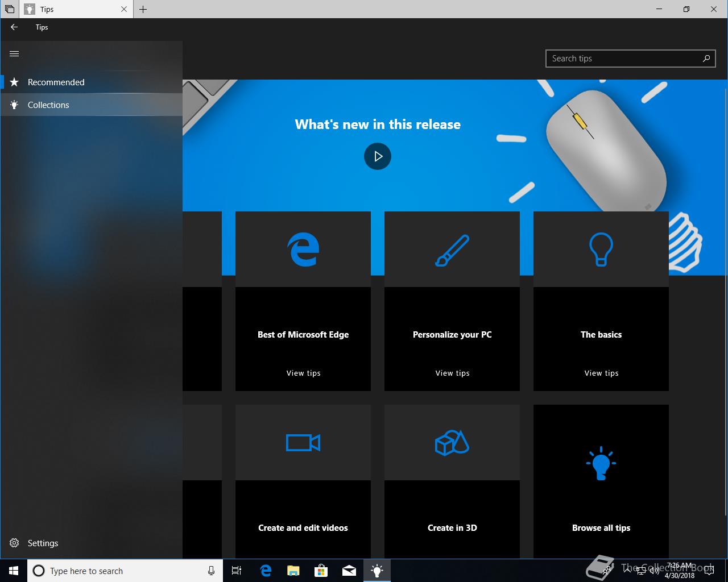Click the video camera icon tile
Screen dimensions: 728x582
pyautogui.click(x=303, y=443)
